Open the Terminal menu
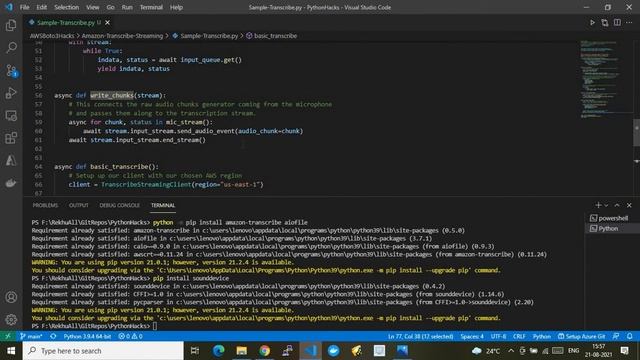The height and width of the screenshot is (360, 640). tap(151, 7)
